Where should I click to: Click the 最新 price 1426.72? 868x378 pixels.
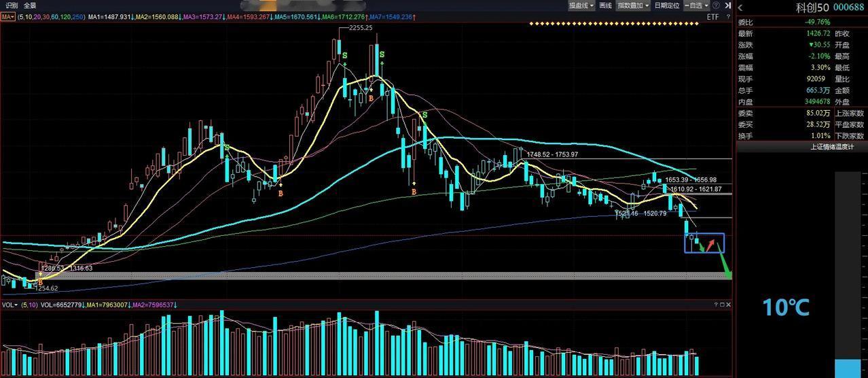(818, 33)
